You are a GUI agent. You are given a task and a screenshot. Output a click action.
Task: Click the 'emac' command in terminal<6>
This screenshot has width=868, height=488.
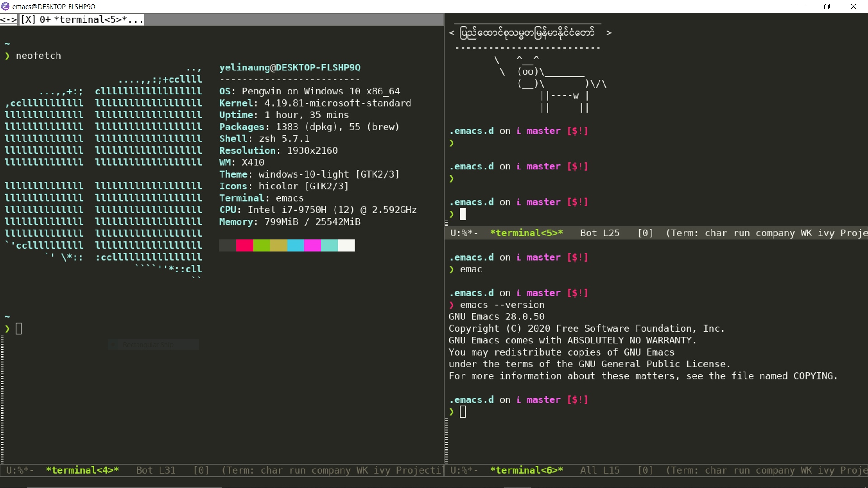(471, 269)
